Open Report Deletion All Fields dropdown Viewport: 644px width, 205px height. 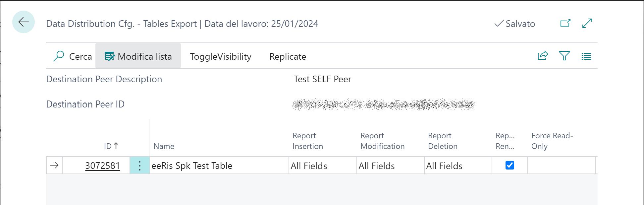[458, 166]
